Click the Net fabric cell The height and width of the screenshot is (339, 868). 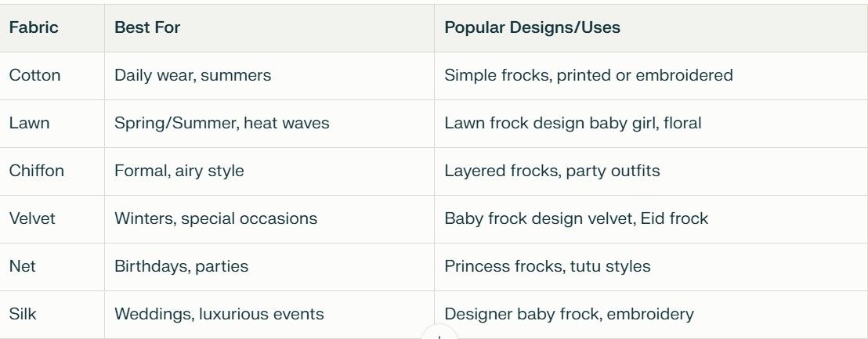coord(23,267)
